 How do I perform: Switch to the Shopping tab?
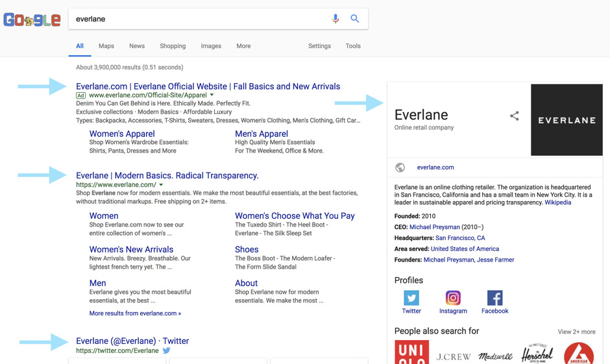point(173,46)
